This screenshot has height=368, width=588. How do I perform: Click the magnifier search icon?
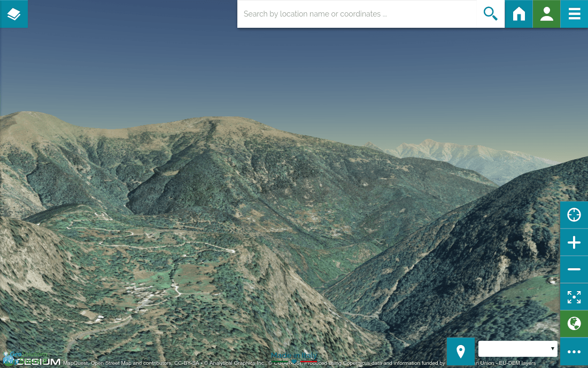(490, 14)
